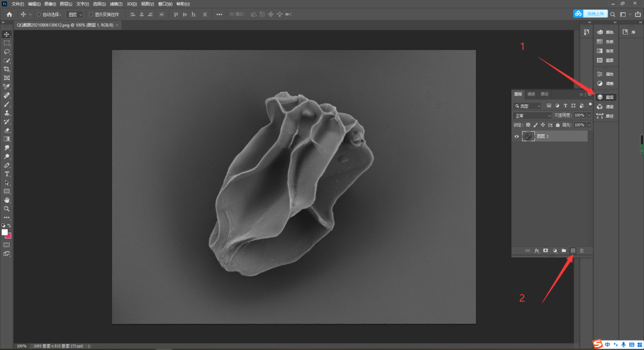
Task: Open the blend mode 正常 dropdown
Action: click(532, 116)
